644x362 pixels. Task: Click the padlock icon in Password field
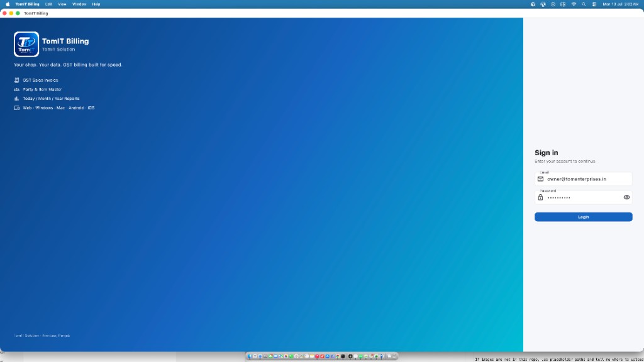click(540, 197)
